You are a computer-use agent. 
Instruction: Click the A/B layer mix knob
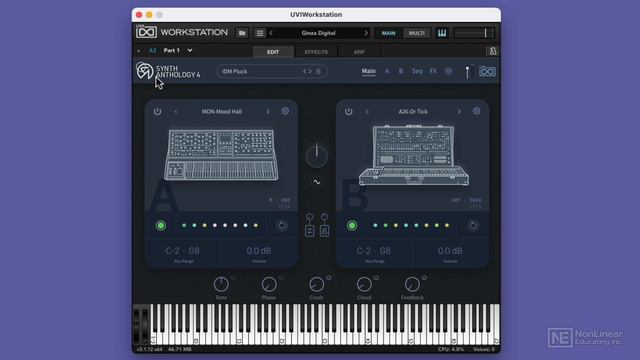pos(316,156)
